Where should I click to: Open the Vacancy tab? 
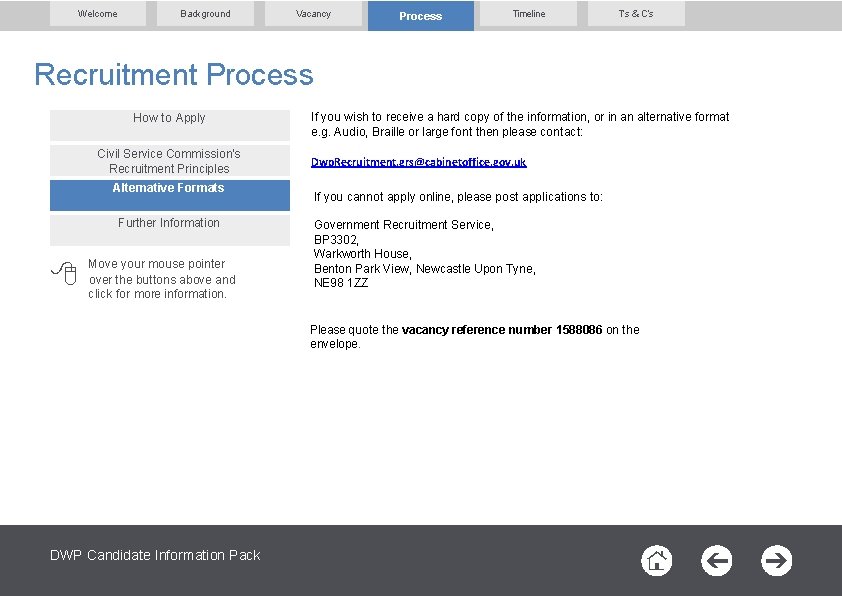point(313,13)
